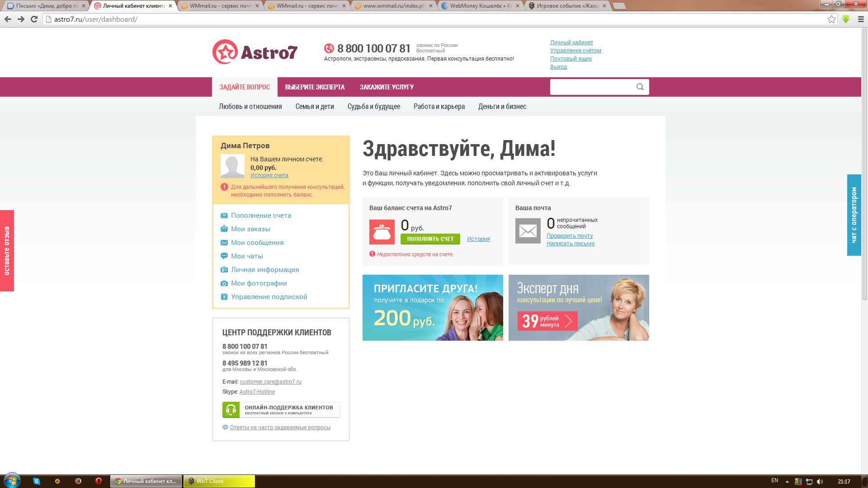The width and height of the screenshot is (868, 488).
Task: Click the green download extension icon
Action: point(846,19)
